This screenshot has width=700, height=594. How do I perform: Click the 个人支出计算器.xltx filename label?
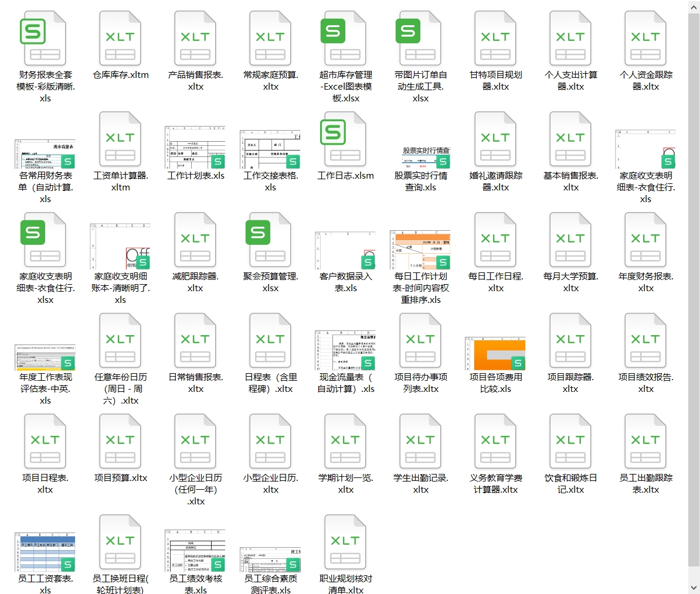(570, 81)
